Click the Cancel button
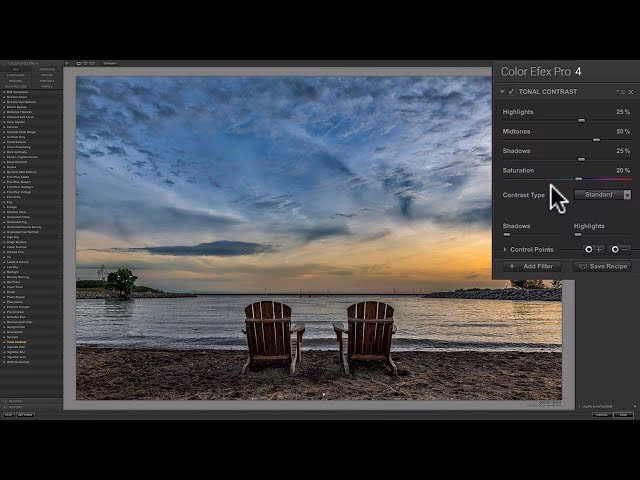This screenshot has height=480, width=640. click(602, 415)
